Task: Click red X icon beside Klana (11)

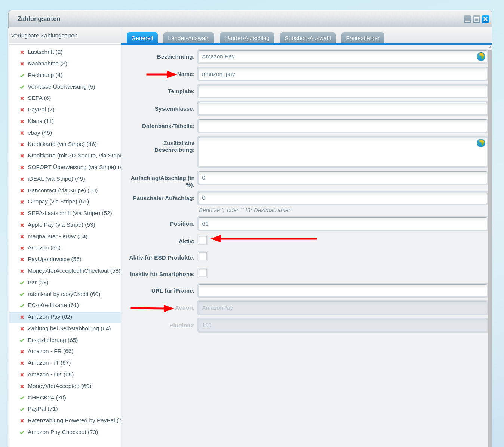Action: (22, 122)
